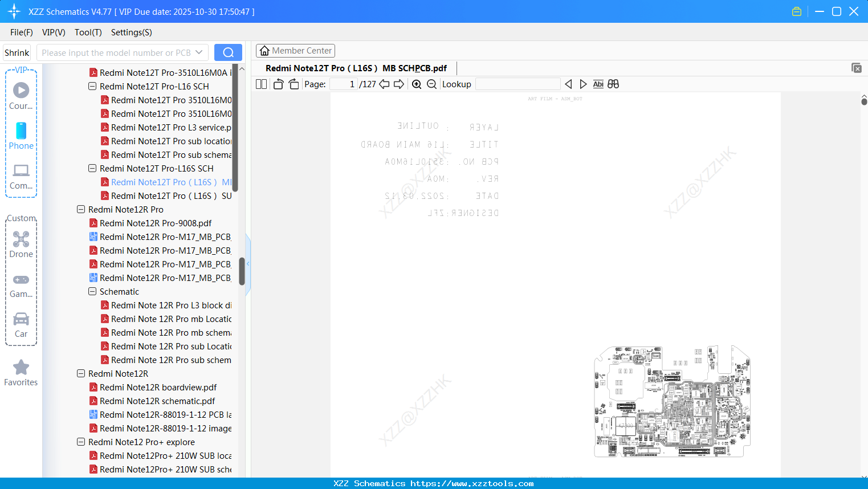Open www.xzztools.com link in status bar
This screenshot has width=868, height=489.
472,483
